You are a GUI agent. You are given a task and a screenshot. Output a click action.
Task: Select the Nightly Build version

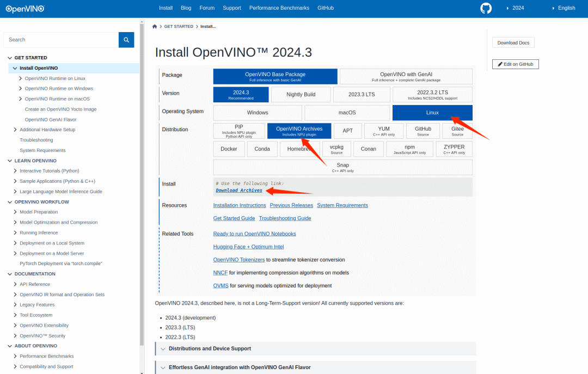click(301, 95)
